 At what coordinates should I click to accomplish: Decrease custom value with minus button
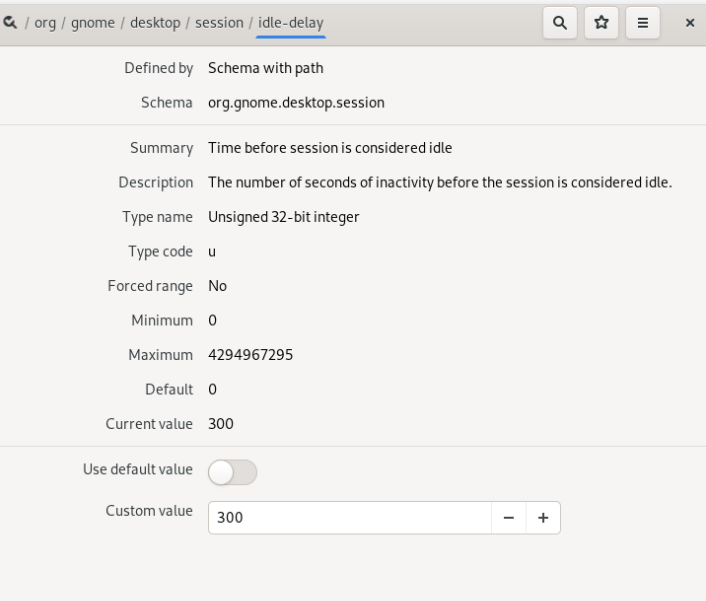[508, 518]
